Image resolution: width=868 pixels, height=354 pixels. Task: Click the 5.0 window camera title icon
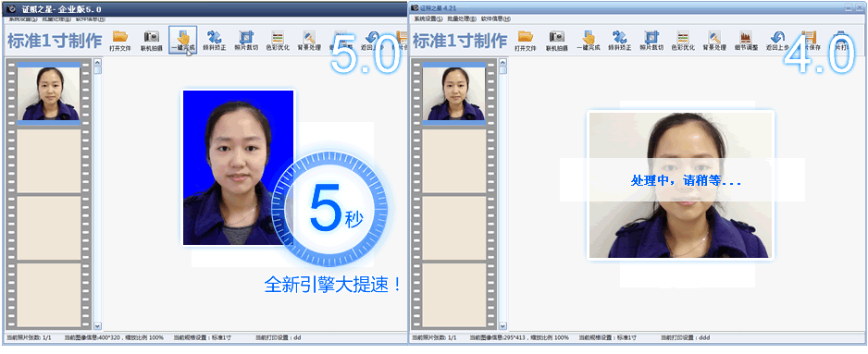(10, 9)
